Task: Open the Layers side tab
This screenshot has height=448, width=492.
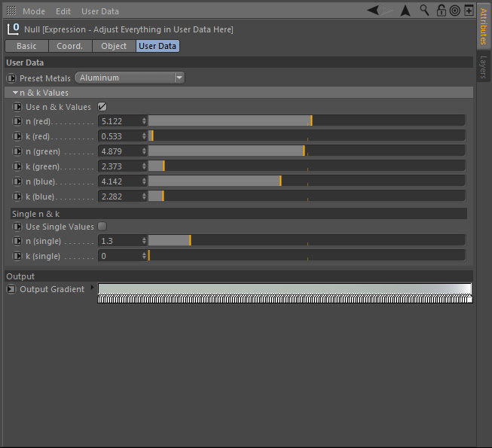Action: (x=484, y=67)
